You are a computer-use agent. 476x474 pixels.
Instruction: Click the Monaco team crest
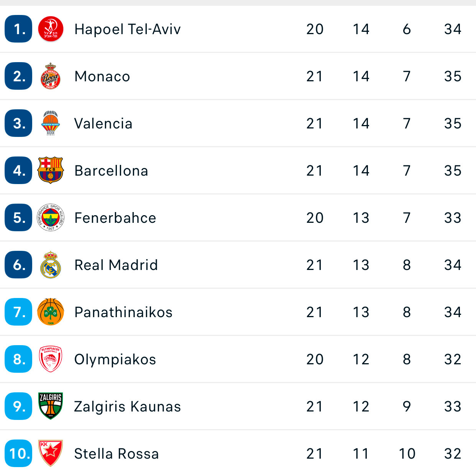(x=51, y=76)
